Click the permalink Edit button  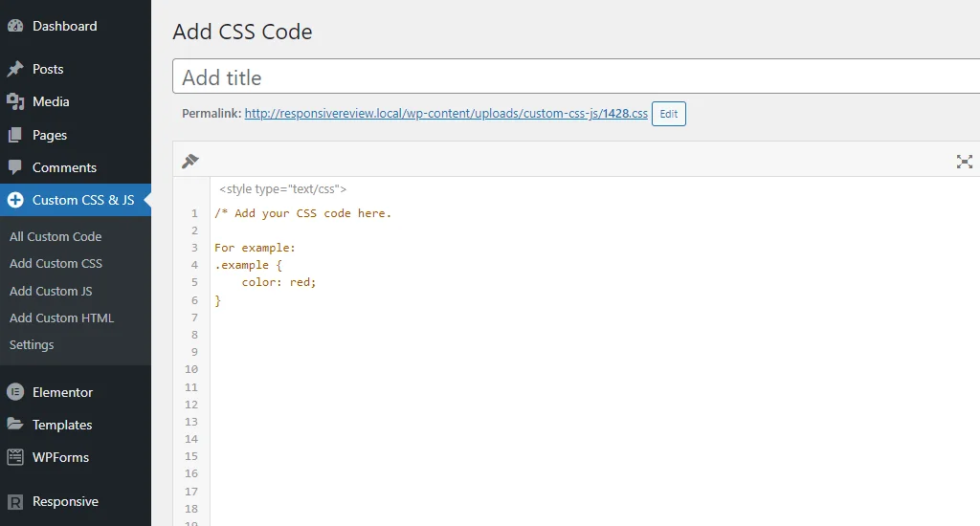pos(669,114)
